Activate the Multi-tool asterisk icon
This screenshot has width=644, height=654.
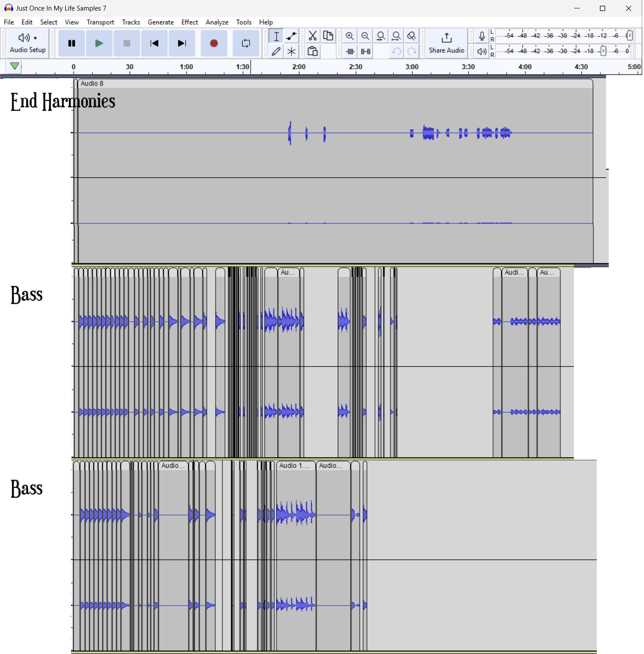pyautogui.click(x=292, y=51)
